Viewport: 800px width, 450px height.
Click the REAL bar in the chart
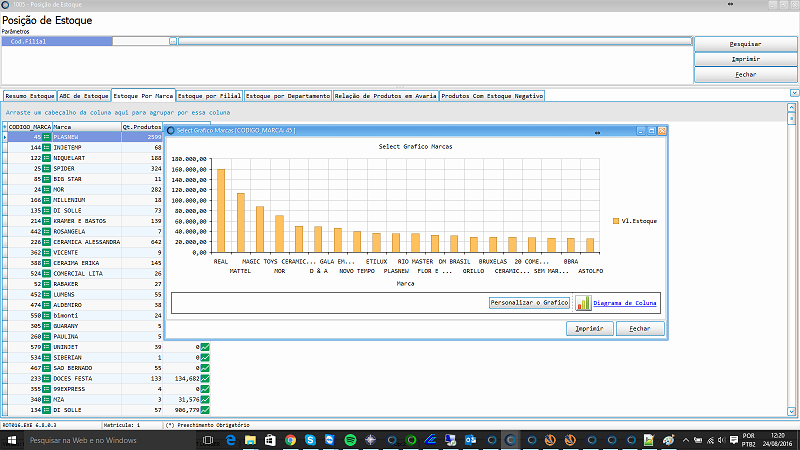point(221,211)
